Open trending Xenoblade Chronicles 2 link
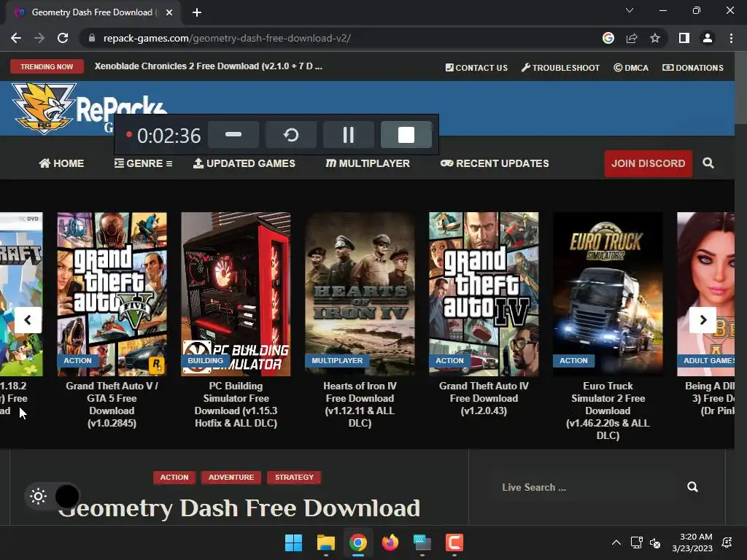 pos(208,66)
